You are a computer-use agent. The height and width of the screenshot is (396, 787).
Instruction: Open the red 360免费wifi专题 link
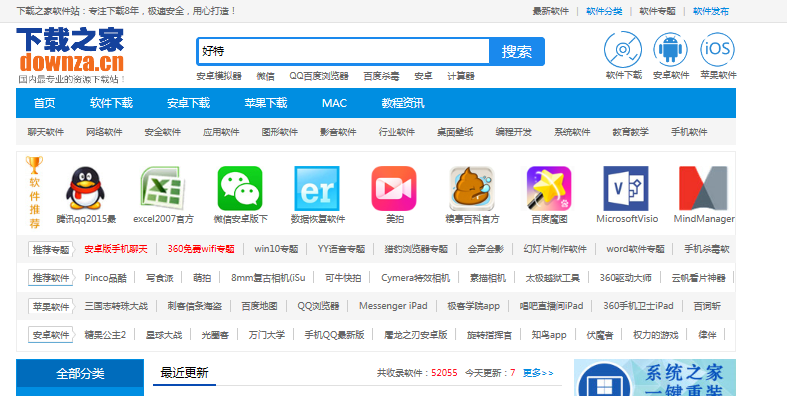coord(201,249)
